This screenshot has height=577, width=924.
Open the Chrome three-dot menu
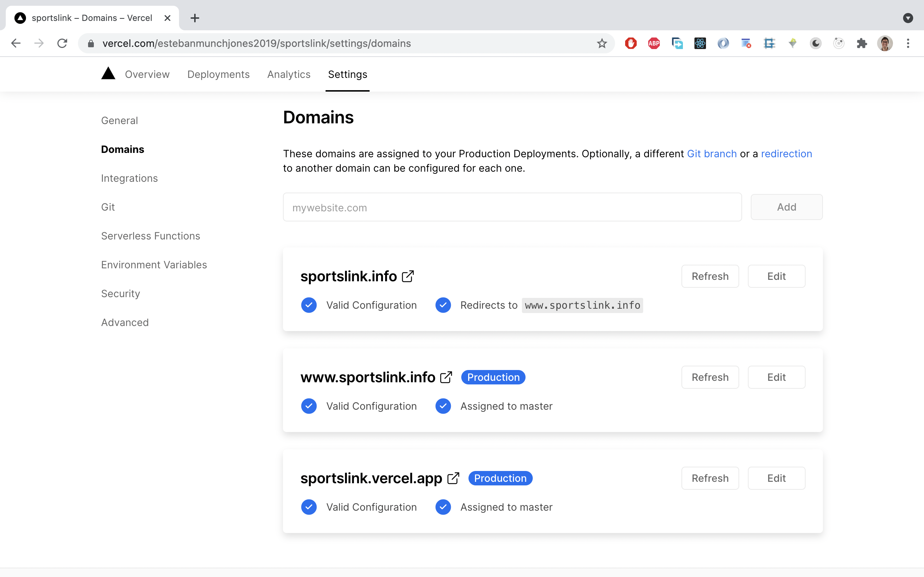[x=908, y=43]
